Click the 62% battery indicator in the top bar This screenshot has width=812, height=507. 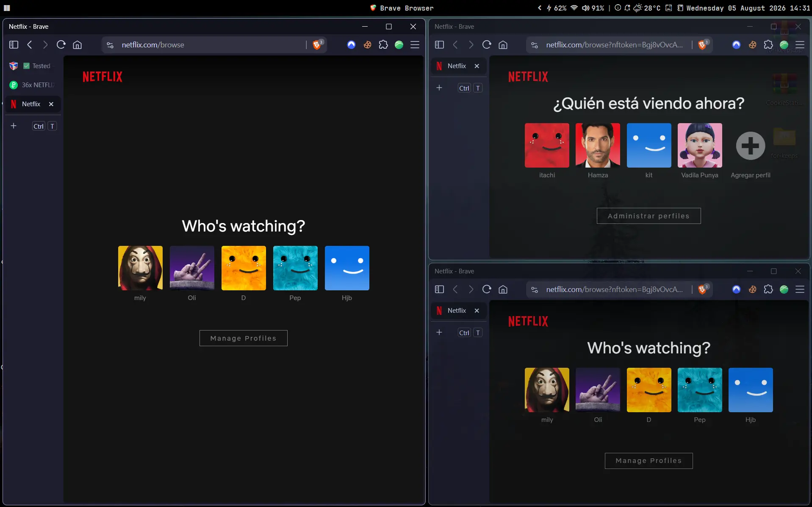click(x=557, y=8)
